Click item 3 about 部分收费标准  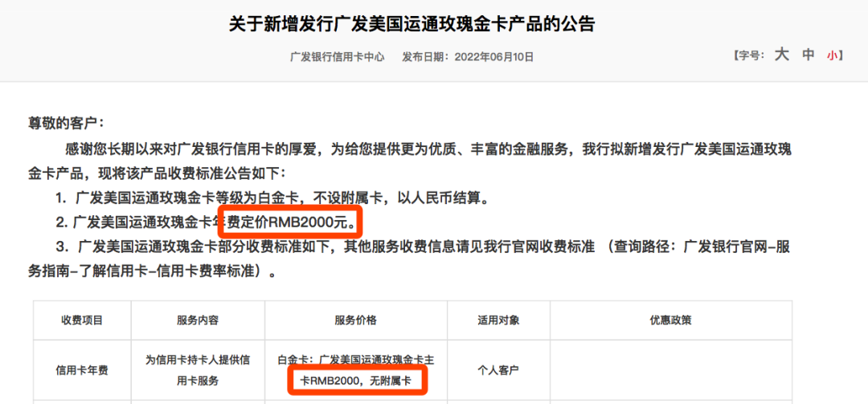pyautogui.click(x=409, y=259)
